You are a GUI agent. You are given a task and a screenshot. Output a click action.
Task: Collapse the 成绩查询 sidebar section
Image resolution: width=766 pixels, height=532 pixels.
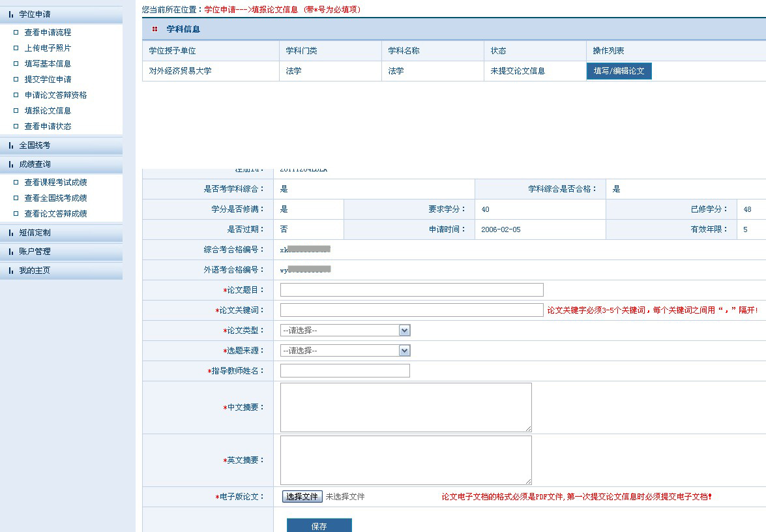(x=61, y=165)
